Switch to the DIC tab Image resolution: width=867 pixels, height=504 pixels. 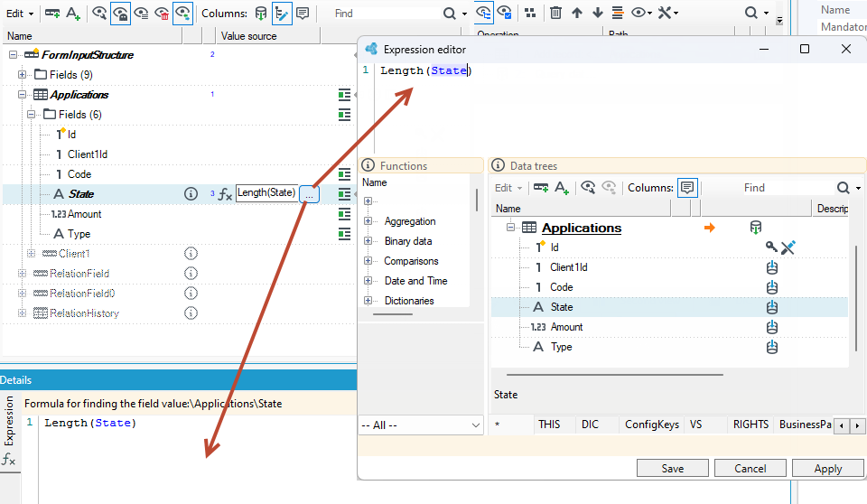[590, 425]
